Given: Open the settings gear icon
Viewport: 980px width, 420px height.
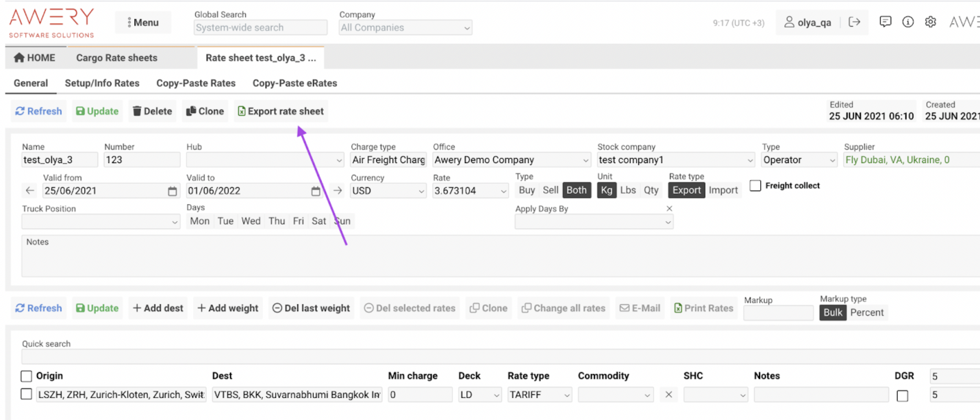Looking at the screenshot, I should (930, 22).
